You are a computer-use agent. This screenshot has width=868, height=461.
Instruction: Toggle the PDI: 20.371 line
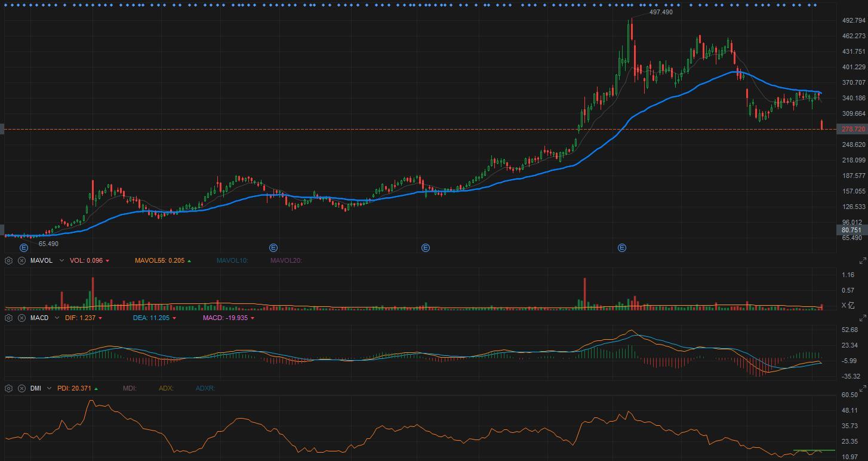[78, 388]
